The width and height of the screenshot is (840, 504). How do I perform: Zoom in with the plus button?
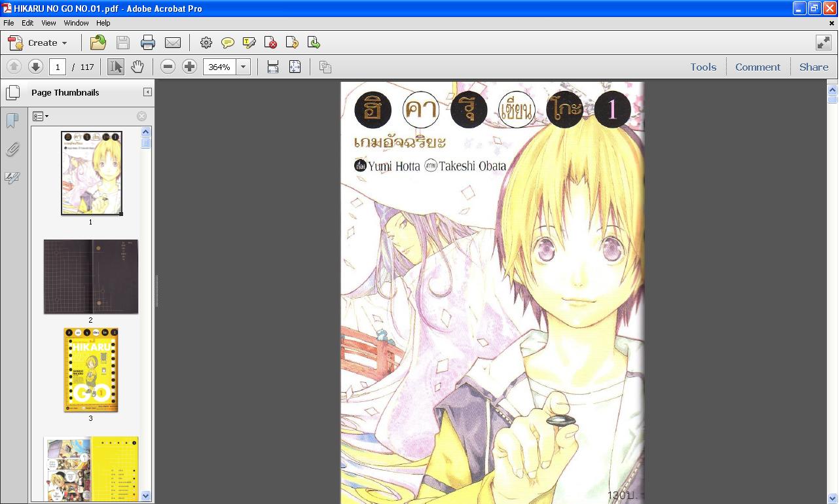pyautogui.click(x=190, y=67)
